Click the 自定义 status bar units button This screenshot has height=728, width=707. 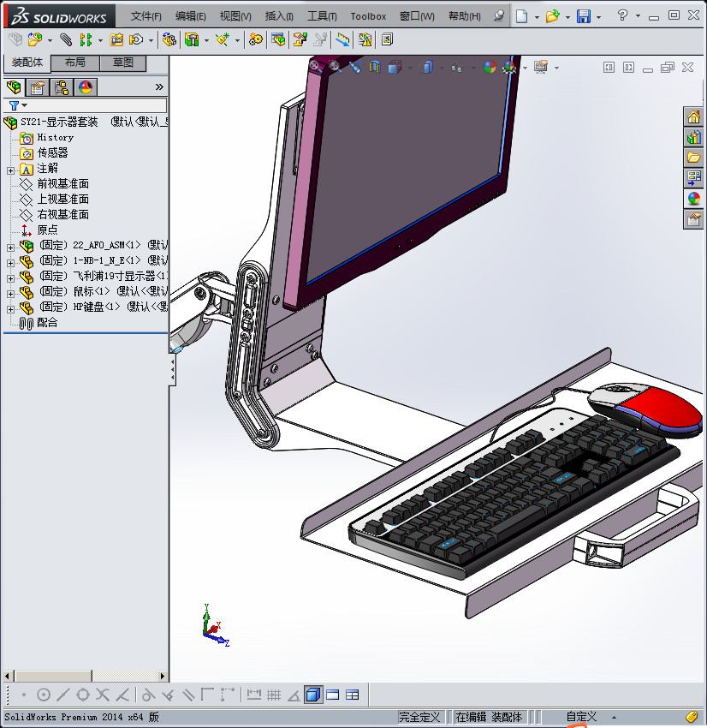(581, 717)
